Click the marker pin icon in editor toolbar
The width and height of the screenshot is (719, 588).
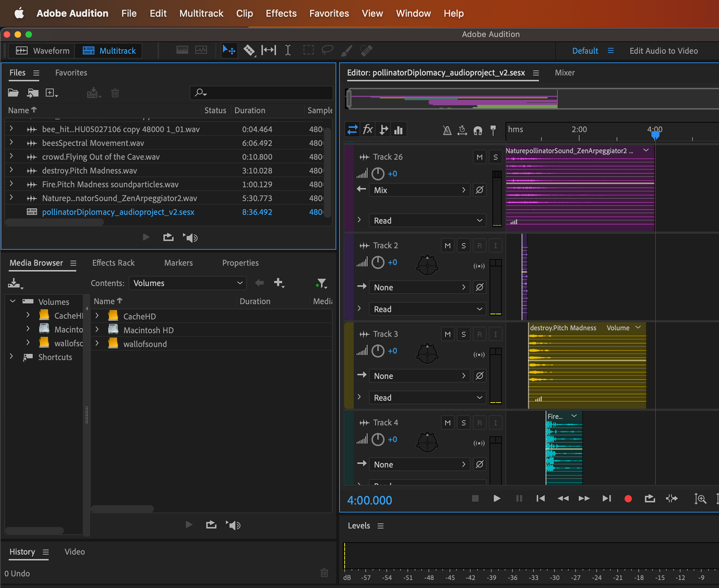coord(493,130)
